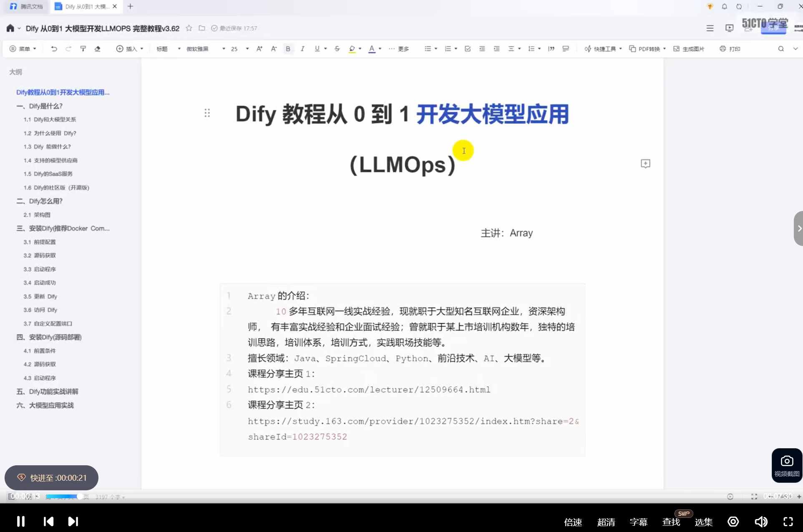Open the 菜单 menu

tap(23, 49)
